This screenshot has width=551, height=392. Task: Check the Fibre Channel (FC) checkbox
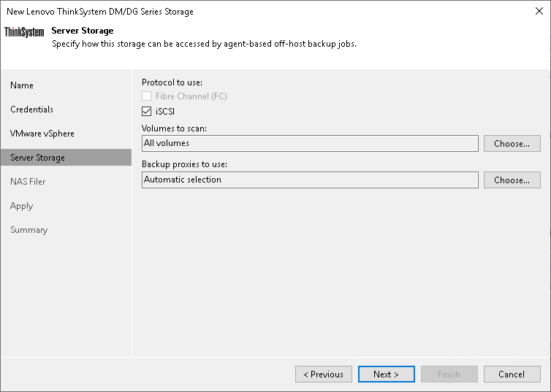(147, 96)
